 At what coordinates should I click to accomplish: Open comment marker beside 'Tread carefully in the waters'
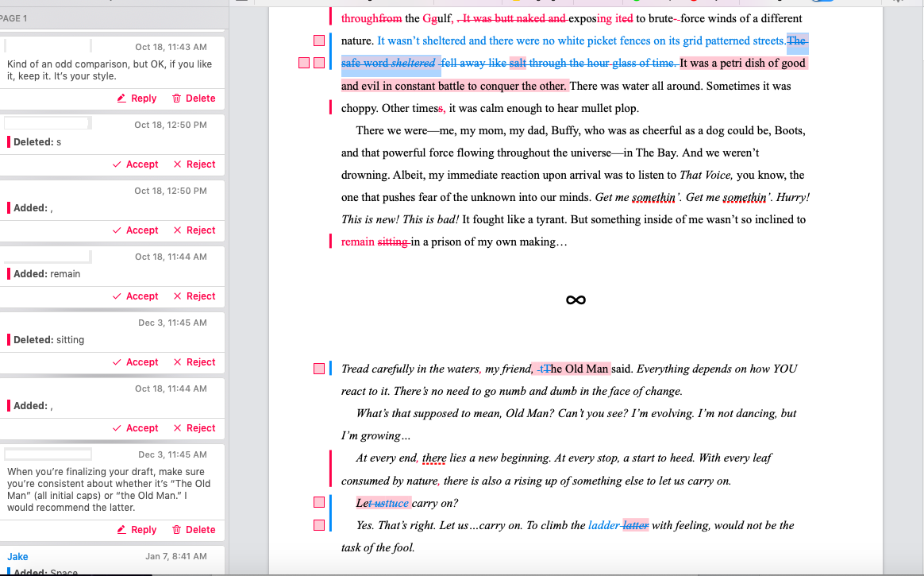click(x=319, y=369)
